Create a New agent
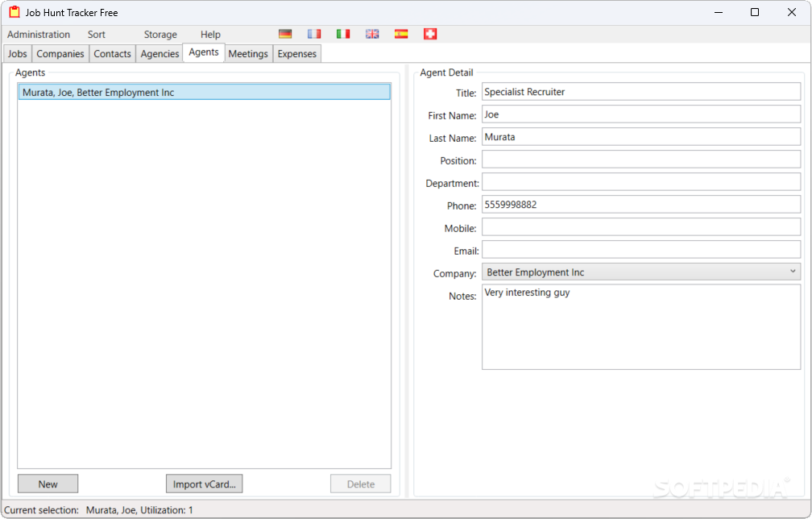The height and width of the screenshot is (519, 812). click(48, 484)
